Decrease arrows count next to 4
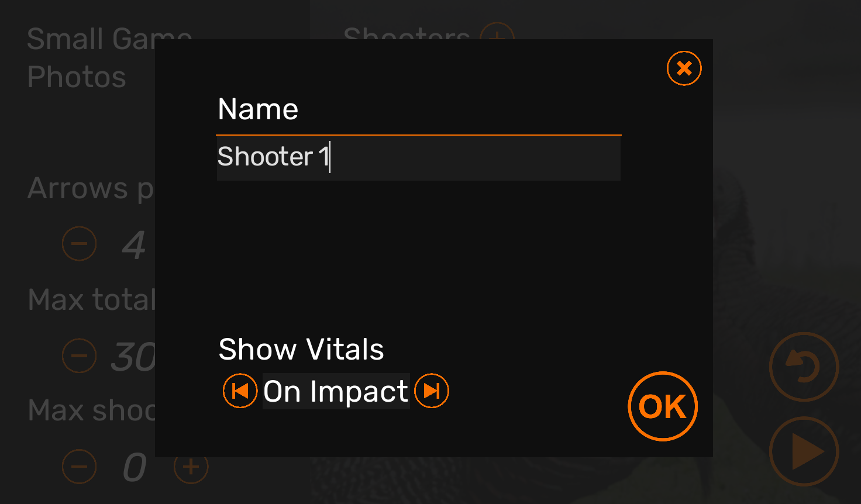The height and width of the screenshot is (504, 861). click(x=80, y=244)
